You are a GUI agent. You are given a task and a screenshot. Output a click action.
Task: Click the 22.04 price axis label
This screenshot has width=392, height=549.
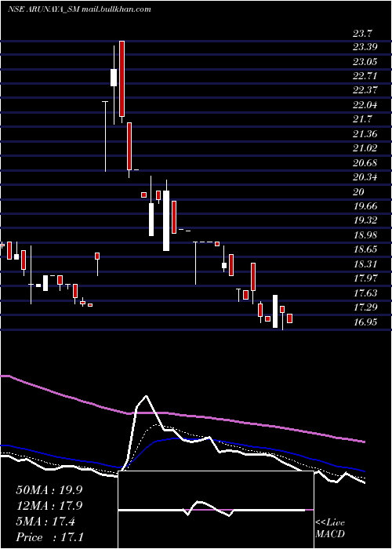365,105
